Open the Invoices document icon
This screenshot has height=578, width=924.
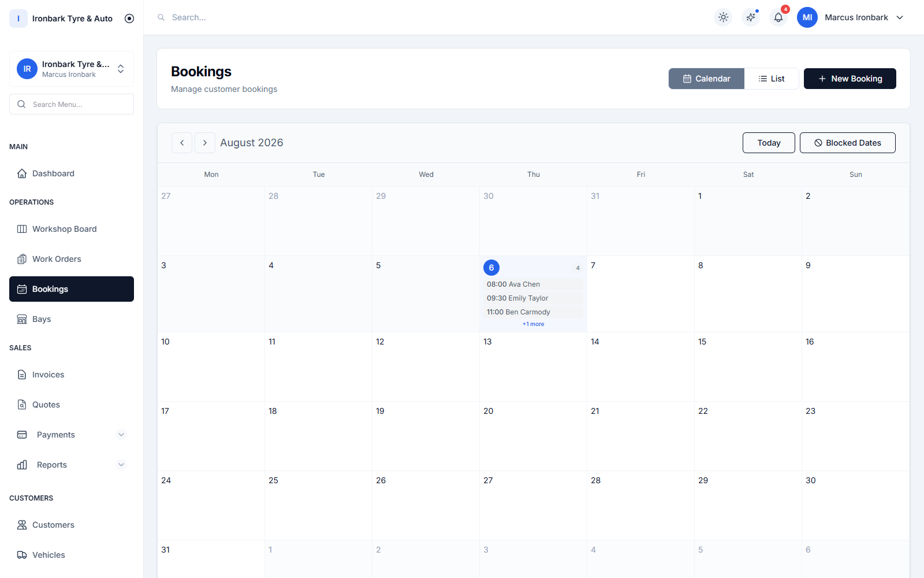click(22, 375)
